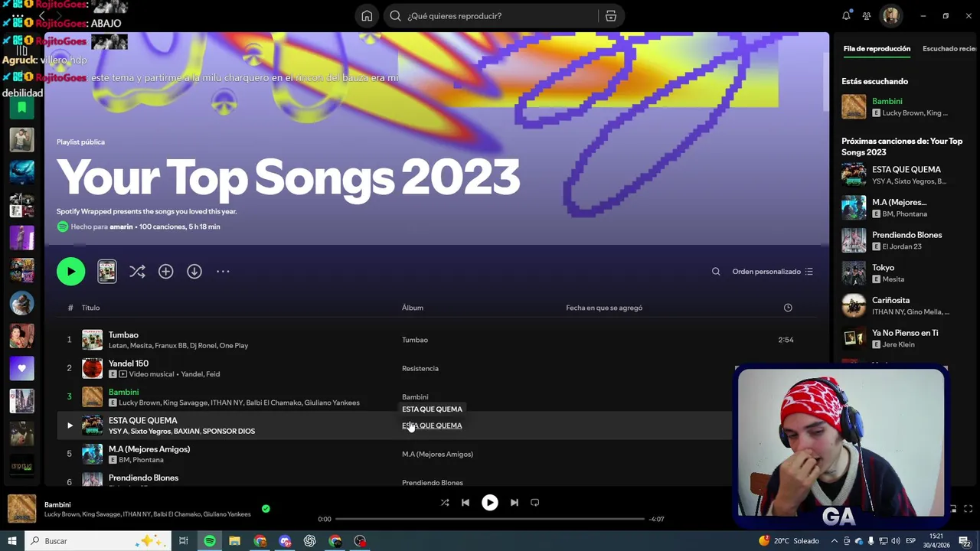
Task: Open the notifications bell
Action: (846, 16)
